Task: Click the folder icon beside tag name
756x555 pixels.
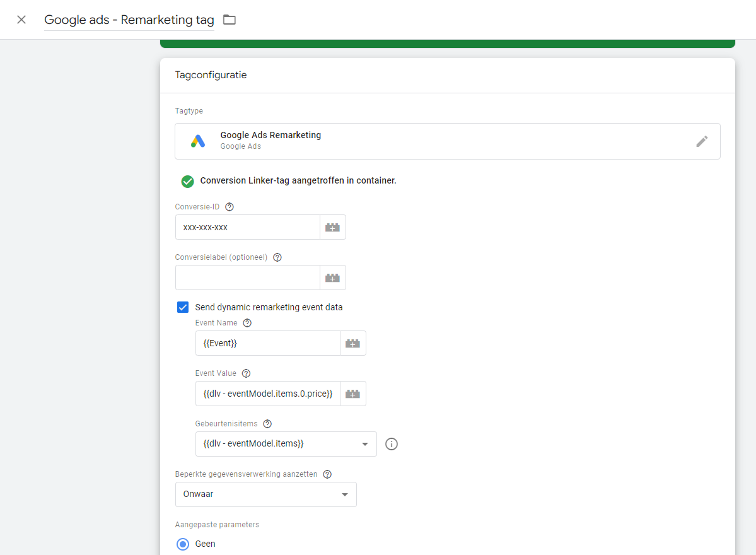Action: point(230,20)
